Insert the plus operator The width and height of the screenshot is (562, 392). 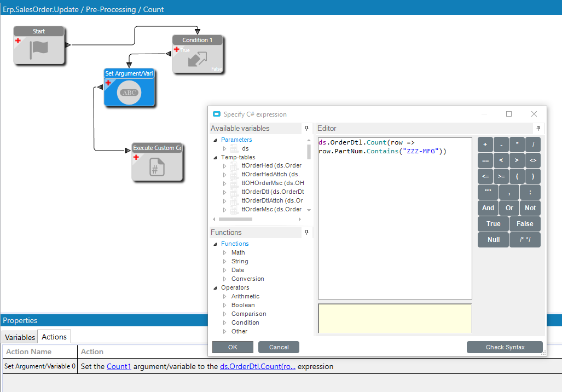(485, 145)
